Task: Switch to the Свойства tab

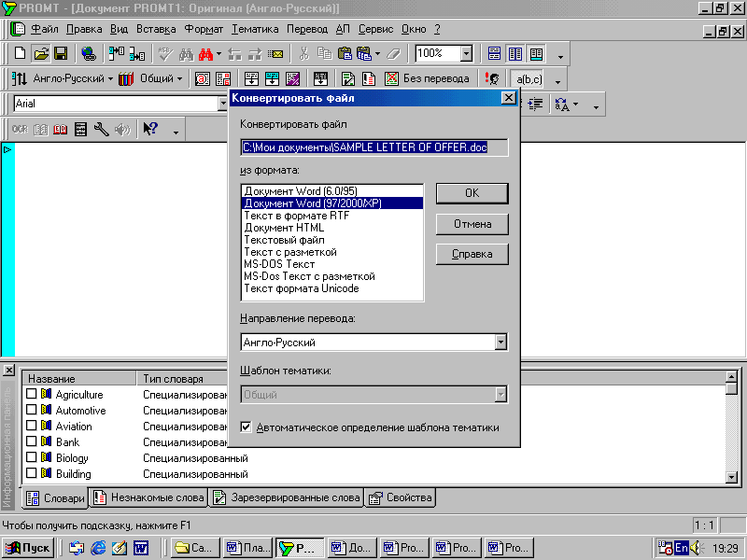Action: click(401, 497)
